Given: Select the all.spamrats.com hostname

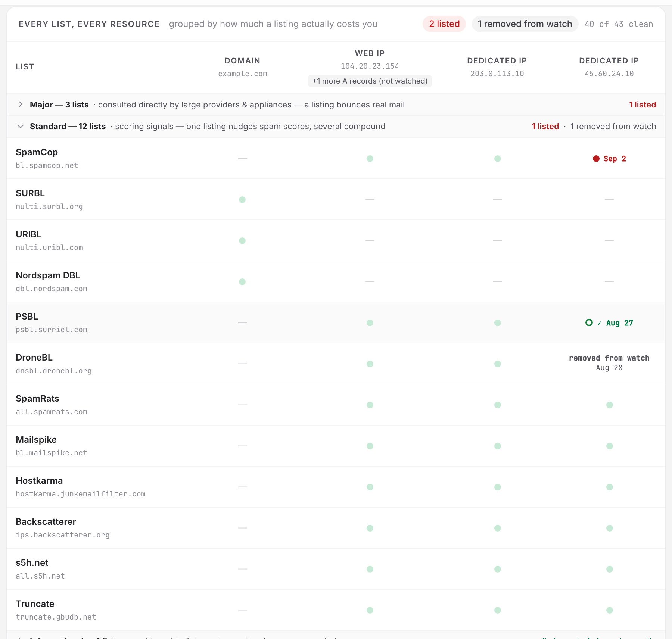Looking at the screenshot, I should (52, 412).
